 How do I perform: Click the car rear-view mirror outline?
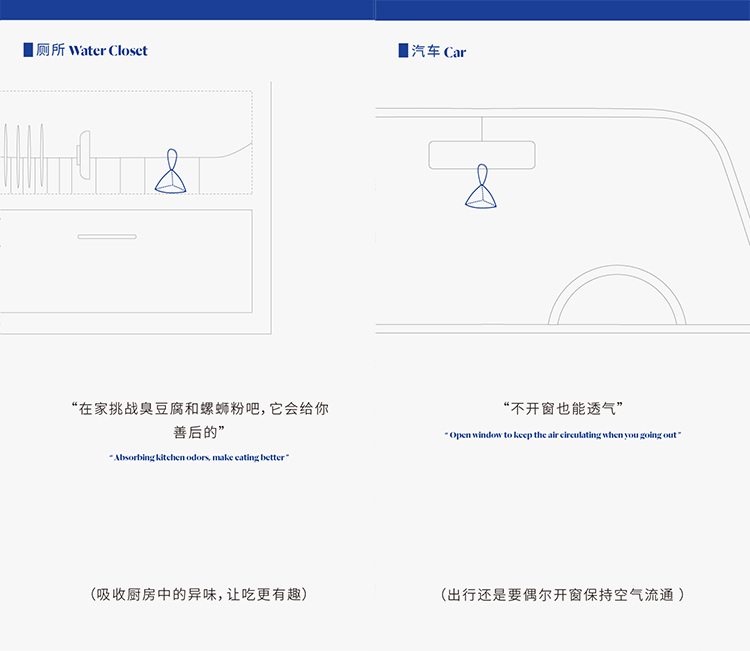point(482,155)
